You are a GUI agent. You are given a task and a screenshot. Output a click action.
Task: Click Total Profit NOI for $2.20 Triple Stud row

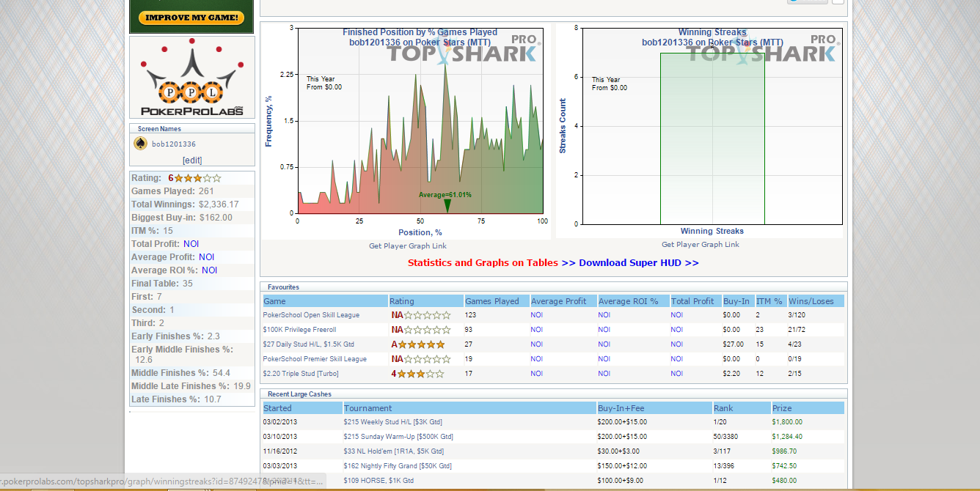pos(676,374)
